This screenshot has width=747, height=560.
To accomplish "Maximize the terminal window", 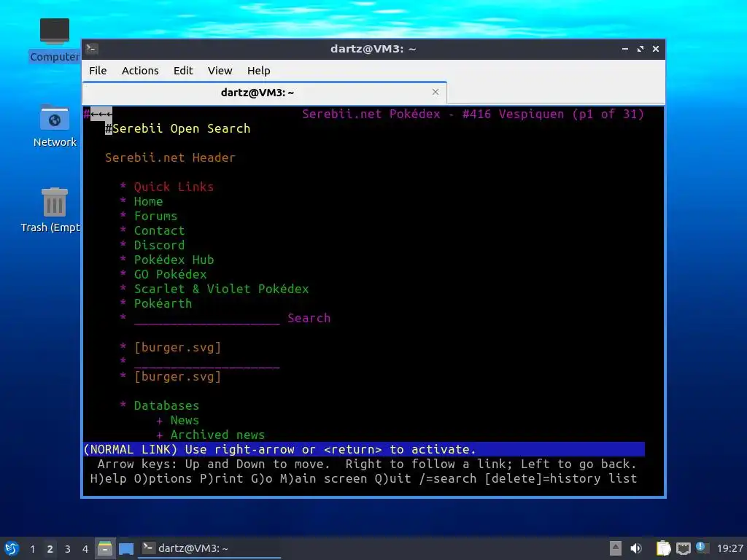I will pyautogui.click(x=640, y=49).
